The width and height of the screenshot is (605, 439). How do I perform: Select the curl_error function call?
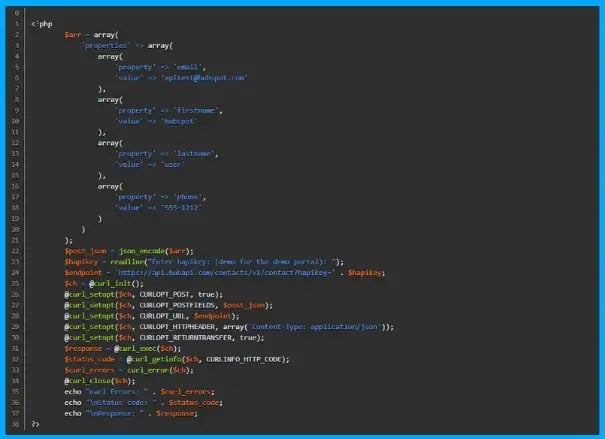point(148,370)
